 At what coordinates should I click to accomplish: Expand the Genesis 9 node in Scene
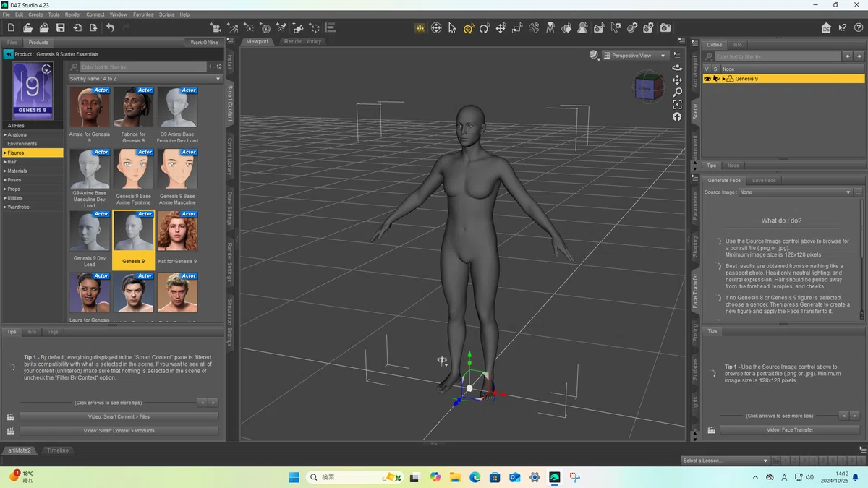pyautogui.click(x=723, y=79)
